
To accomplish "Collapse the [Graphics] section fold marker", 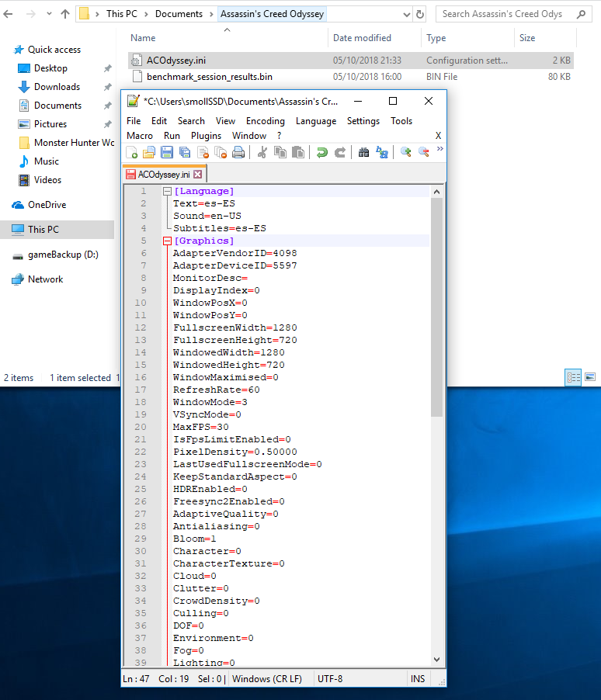I will click(x=167, y=241).
